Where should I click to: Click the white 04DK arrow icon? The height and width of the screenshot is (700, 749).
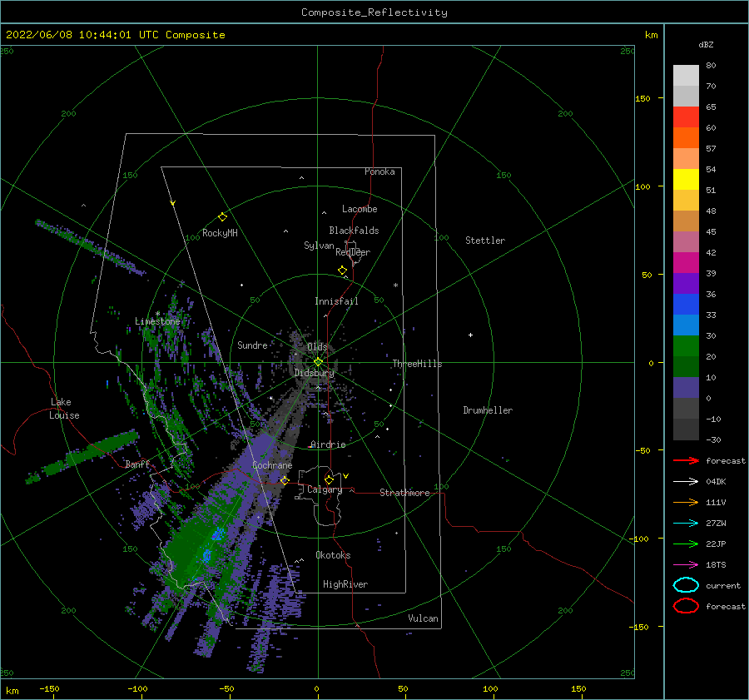click(686, 481)
